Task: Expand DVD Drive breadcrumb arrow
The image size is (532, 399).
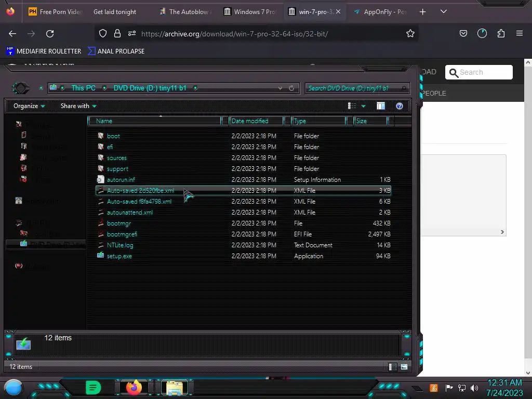Action: (195, 88)
